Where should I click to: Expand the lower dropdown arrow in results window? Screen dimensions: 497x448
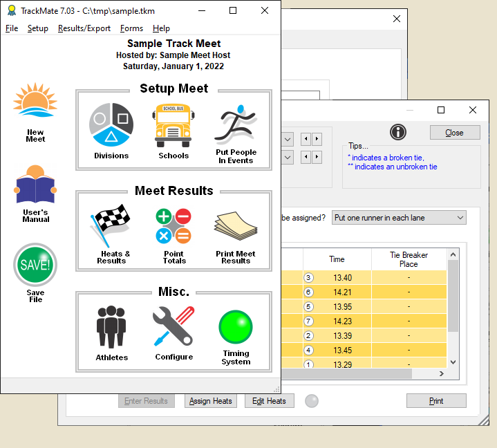[288, 157]
